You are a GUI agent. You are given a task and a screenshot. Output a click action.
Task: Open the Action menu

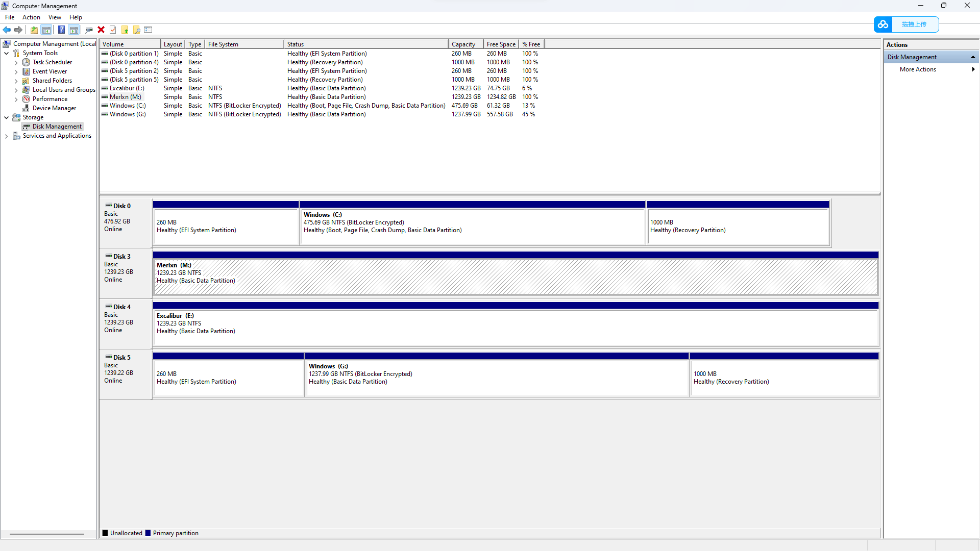[31, 17]
